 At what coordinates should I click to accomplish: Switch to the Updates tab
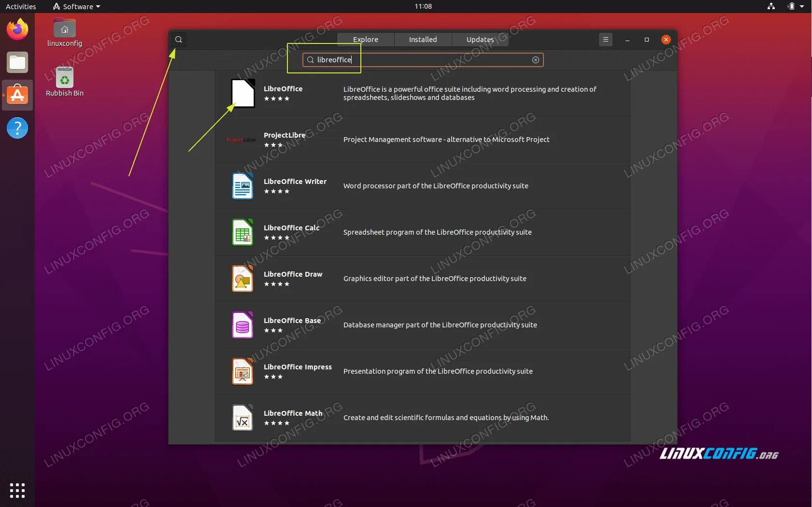coord(480,40)
